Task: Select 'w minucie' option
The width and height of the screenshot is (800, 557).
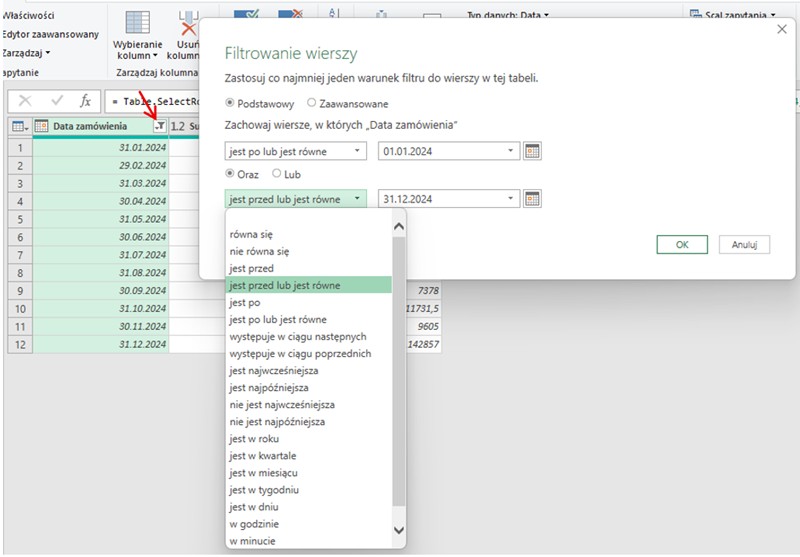Action: tap(308, 541)
